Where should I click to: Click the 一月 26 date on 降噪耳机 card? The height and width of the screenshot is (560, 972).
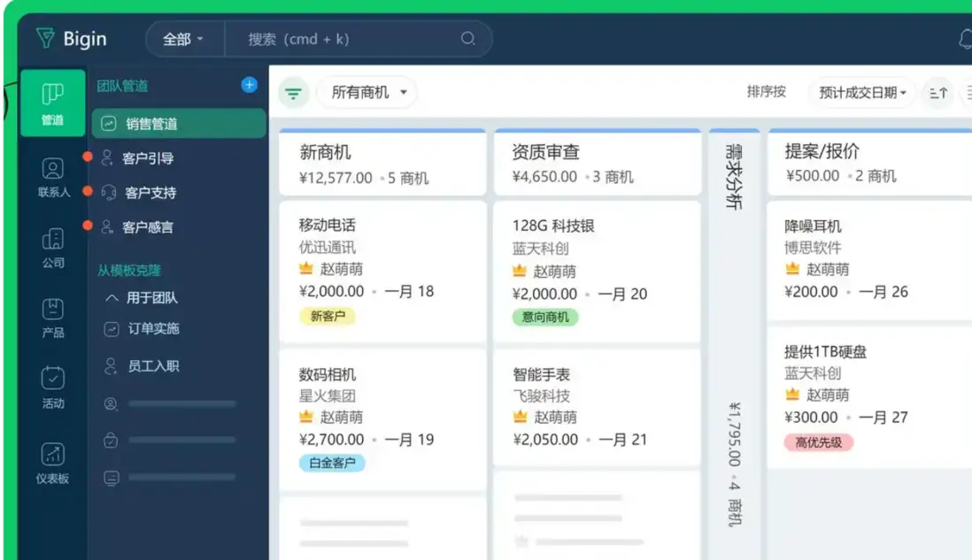[883, 292]
